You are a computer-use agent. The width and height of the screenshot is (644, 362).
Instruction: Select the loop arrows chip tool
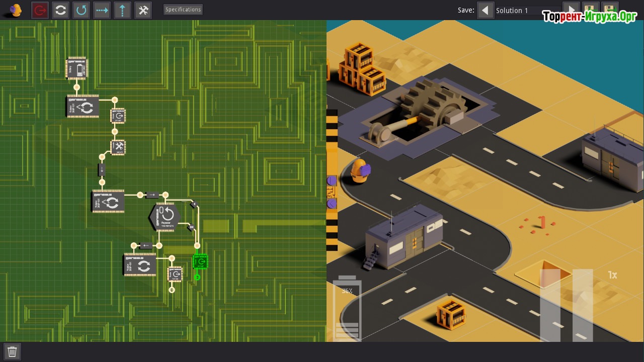[61, 11]
